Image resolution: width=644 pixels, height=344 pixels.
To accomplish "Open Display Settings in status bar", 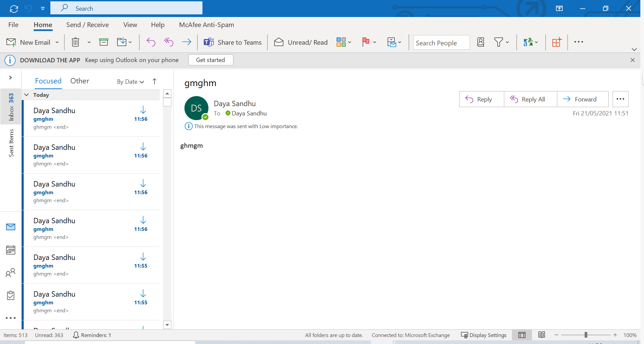I will click(484, 335).
